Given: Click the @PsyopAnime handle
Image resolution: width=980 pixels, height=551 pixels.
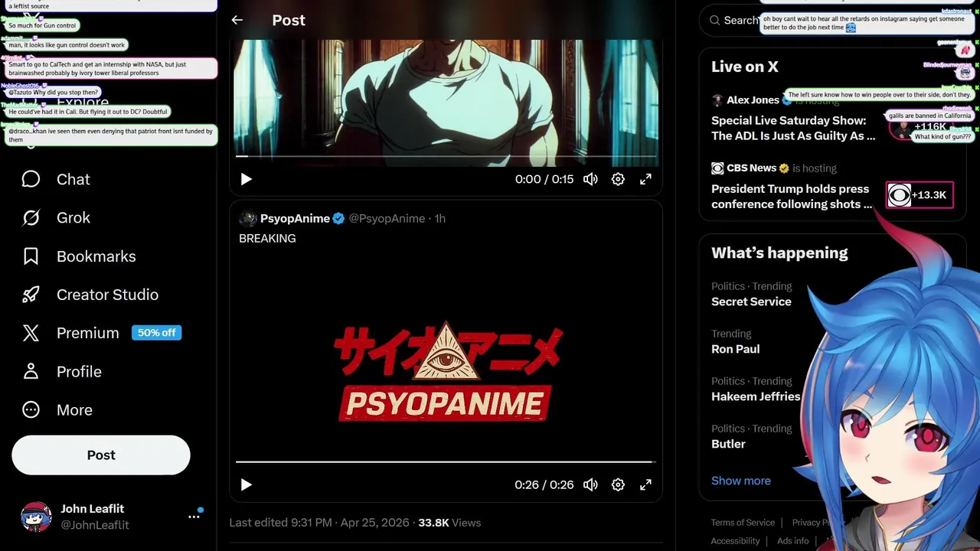Looking at the screenshot, I should click(x=387, y=218).
